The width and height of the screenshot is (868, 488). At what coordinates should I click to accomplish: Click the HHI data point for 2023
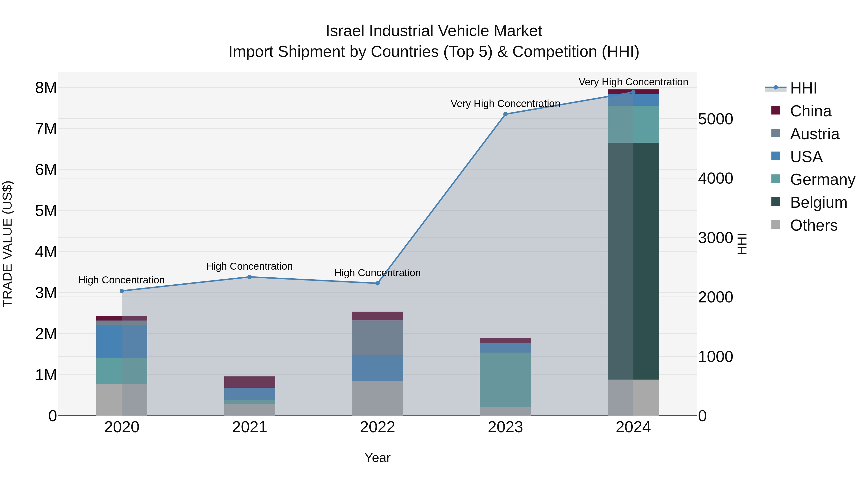[505, 114]
